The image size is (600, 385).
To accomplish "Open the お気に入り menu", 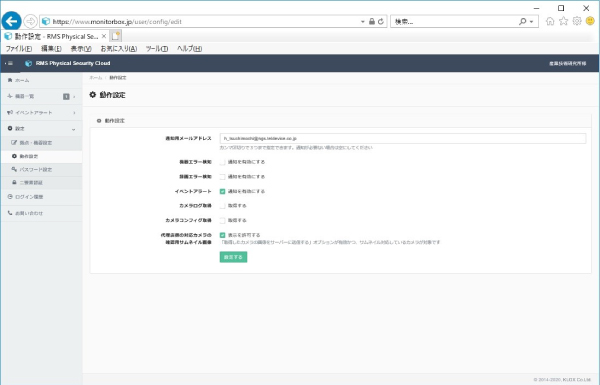I will (119, 49).
